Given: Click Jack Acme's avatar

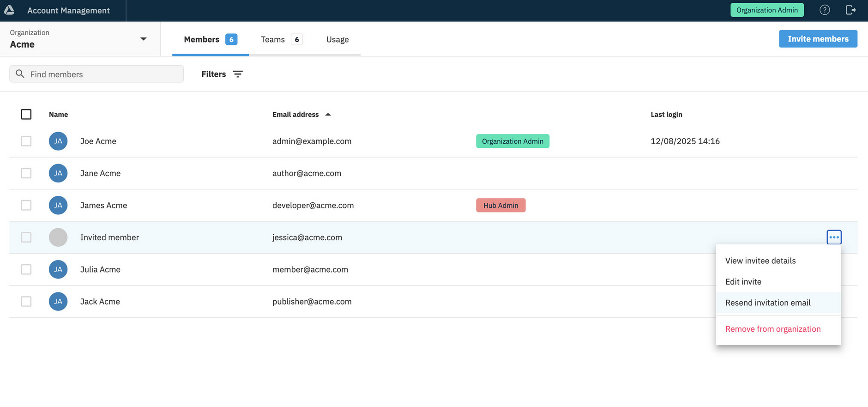Looking at the screenshot, I should pos(58,301).
